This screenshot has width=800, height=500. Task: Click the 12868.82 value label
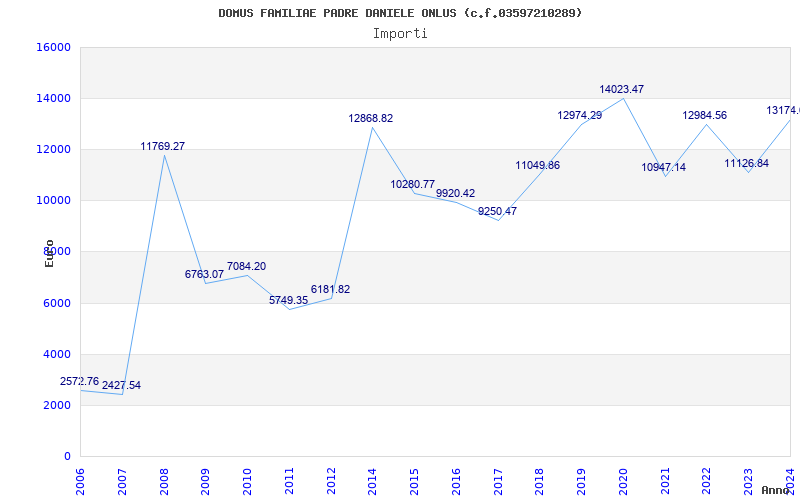coord(370,119)
